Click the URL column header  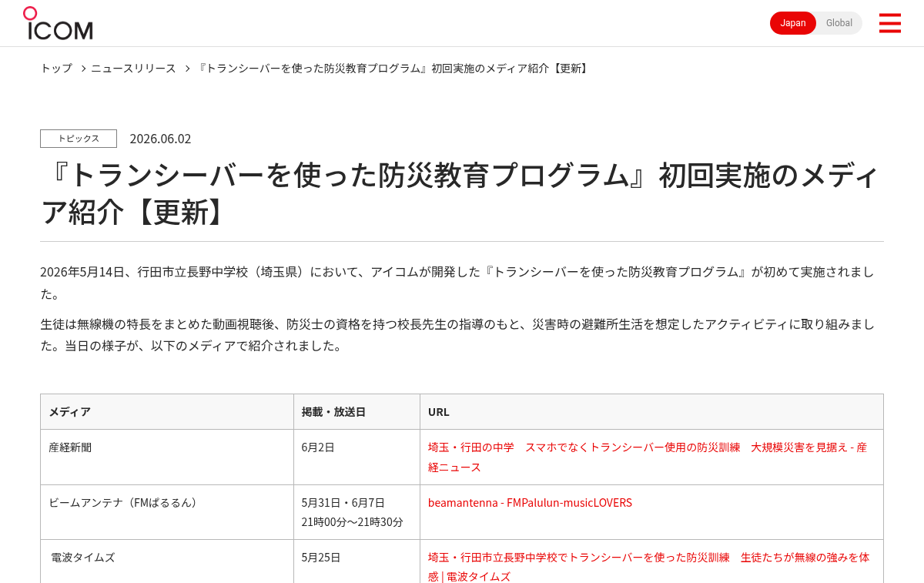pyautogui.click(x=651, y=411)
